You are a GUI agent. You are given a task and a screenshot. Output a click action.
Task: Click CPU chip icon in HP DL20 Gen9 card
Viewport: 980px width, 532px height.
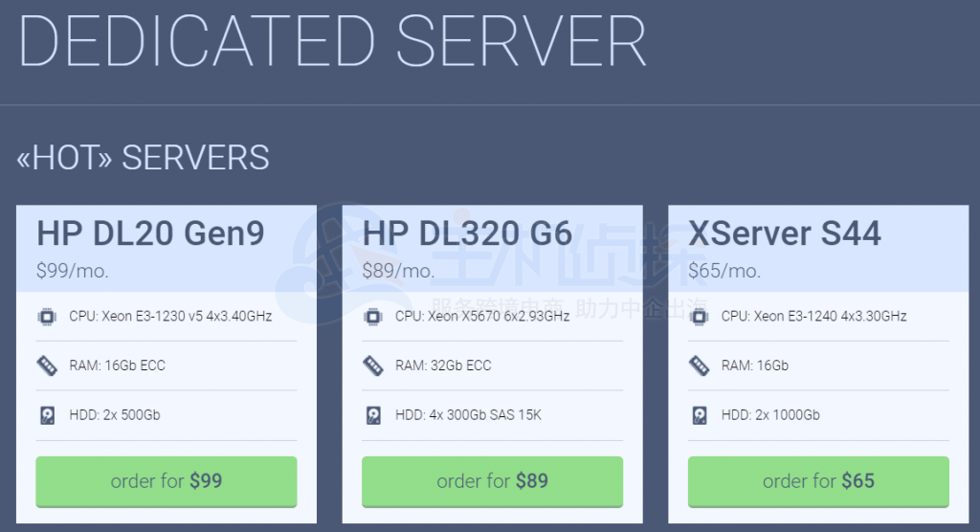(x=47, y=317)
